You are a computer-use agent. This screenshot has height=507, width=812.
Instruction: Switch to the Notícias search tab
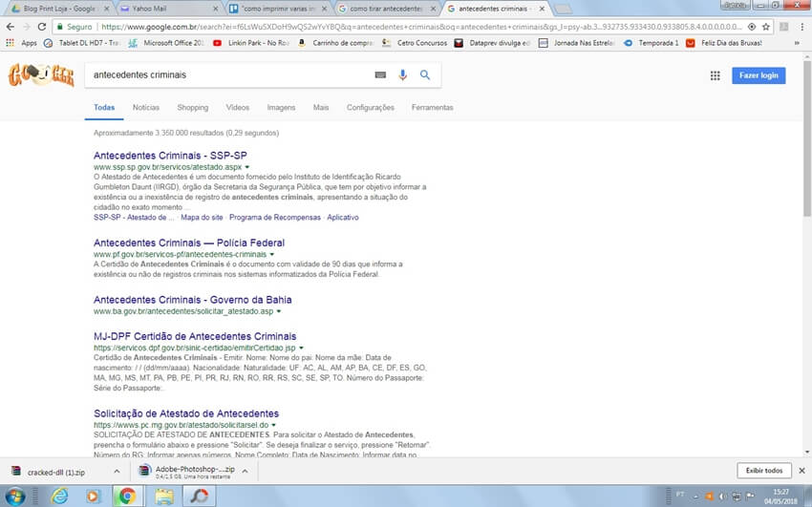146,108
